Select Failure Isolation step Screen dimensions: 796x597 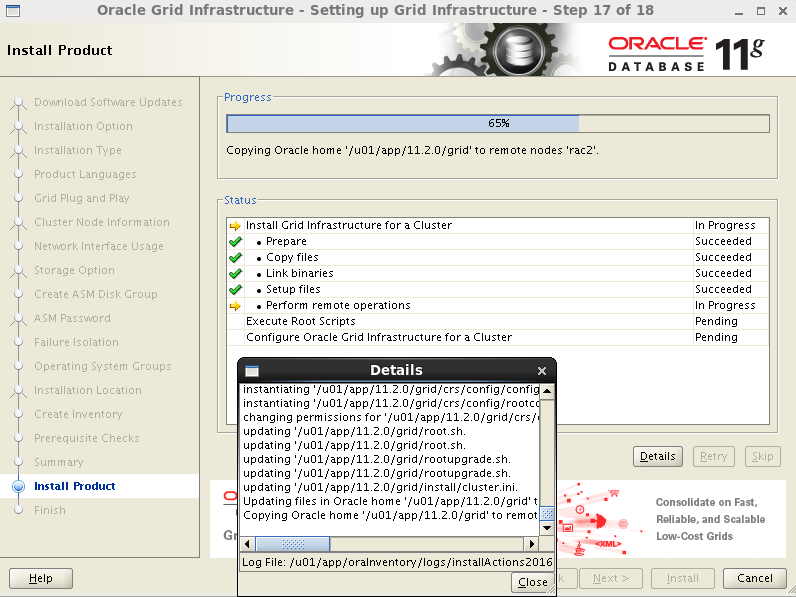[x=76, y=342]
